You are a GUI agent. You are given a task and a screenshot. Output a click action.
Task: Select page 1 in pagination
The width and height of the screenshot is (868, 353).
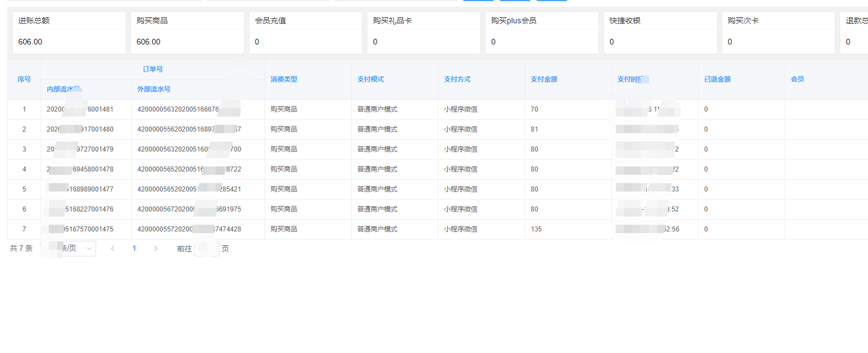134,249
